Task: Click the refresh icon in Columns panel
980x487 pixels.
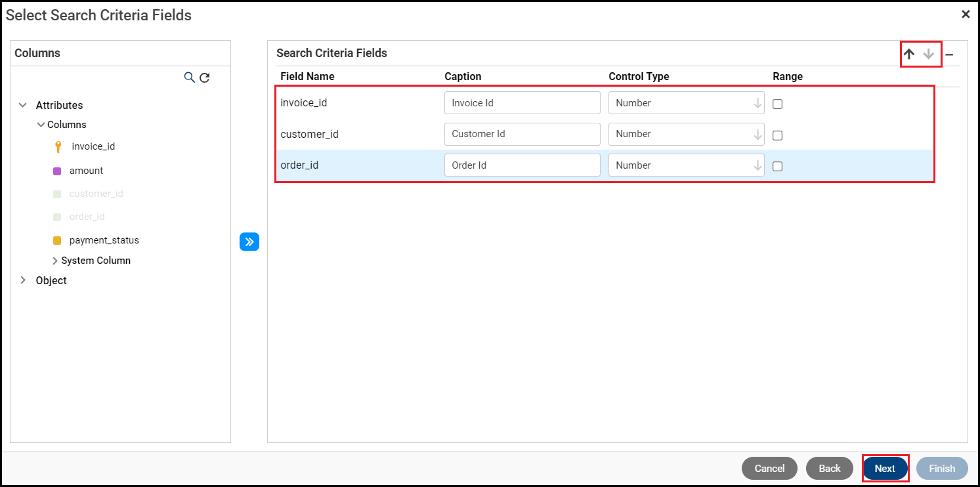Action: click(x=205, y=77)
